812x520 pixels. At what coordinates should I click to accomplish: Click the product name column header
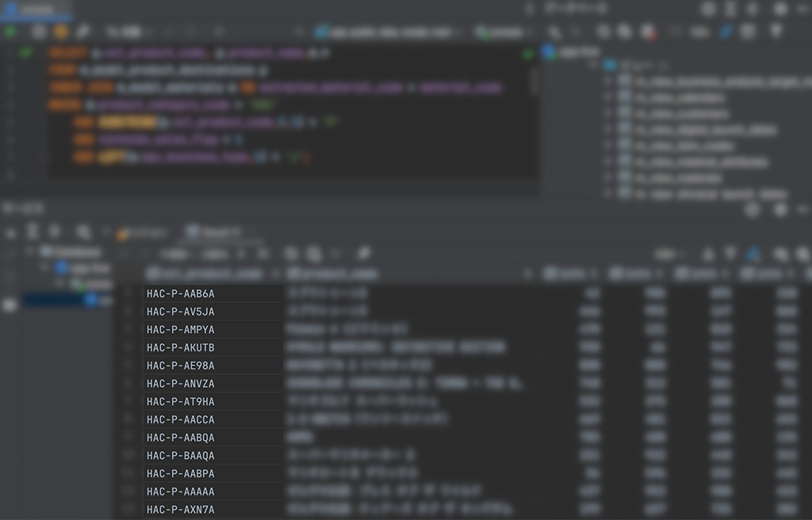coord(333,273)
